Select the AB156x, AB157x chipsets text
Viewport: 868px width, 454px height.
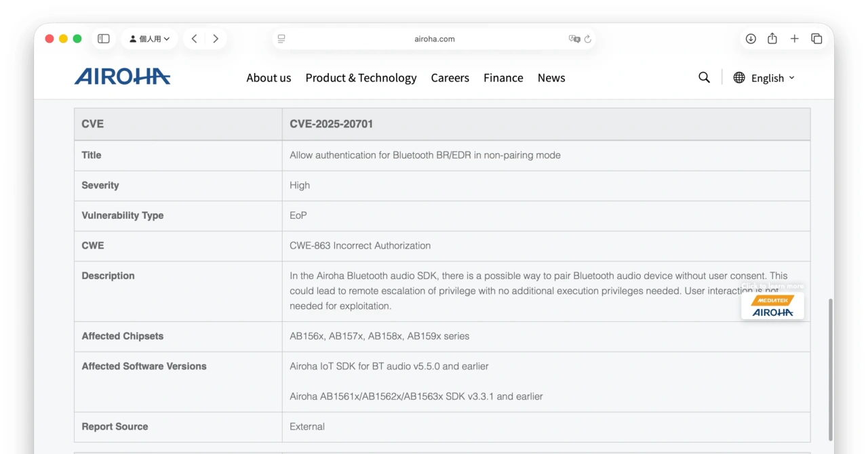pyautogui.click(x=380, y=336)
